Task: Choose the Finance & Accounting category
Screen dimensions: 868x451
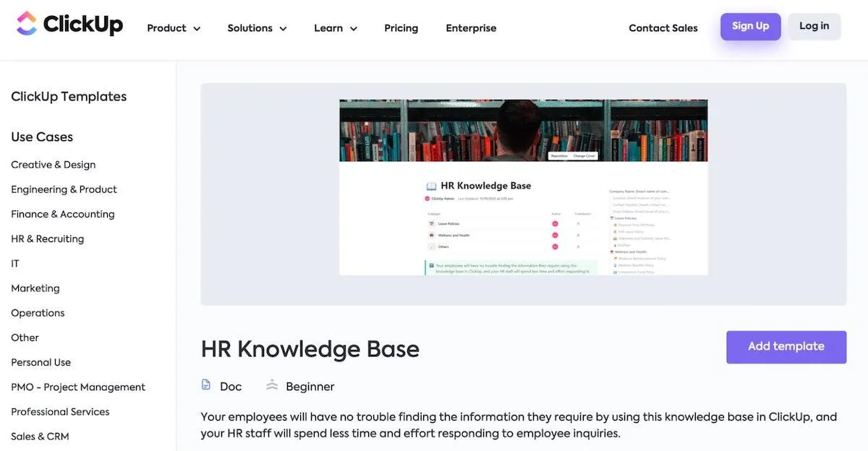Action: point(63,214)
